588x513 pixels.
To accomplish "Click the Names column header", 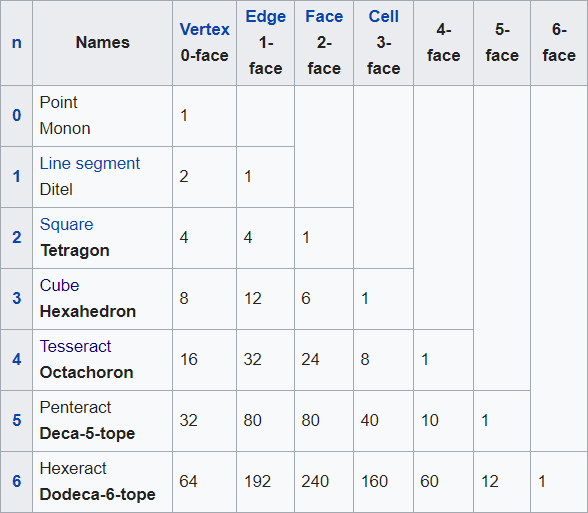I will tap(102, 42).
